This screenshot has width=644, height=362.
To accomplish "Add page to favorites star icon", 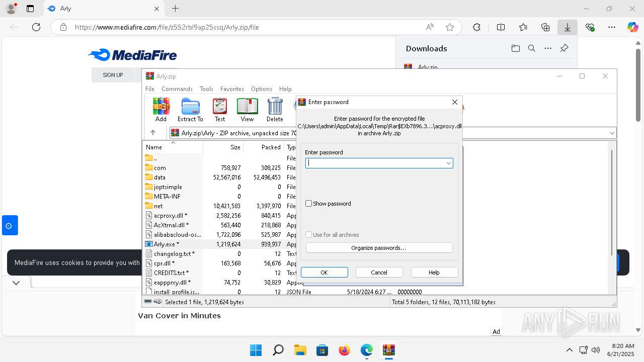I will pos(450,27).
